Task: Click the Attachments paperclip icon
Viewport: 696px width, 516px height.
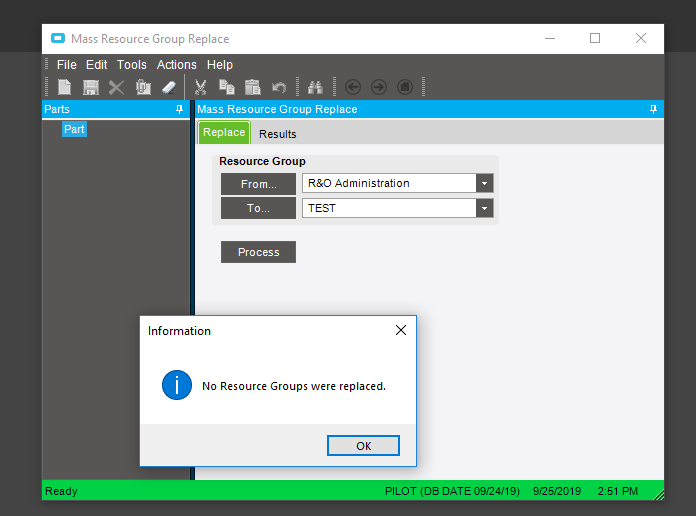Action: coord(143,87)
